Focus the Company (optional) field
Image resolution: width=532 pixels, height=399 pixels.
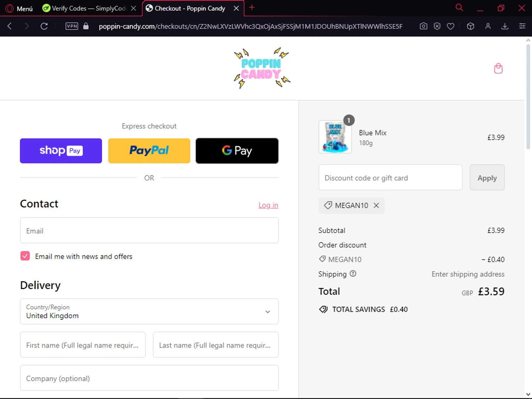[149, 378]
